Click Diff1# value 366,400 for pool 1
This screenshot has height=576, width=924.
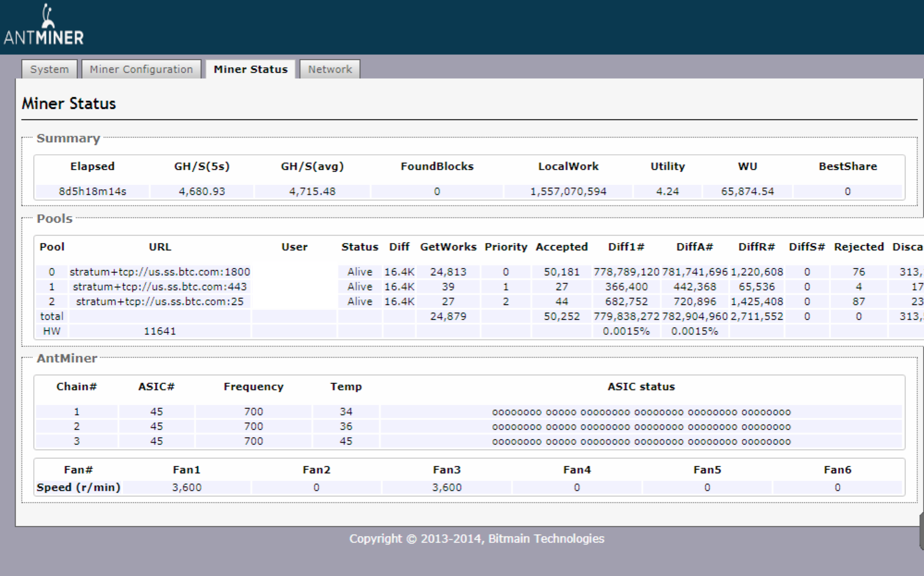click(626, 287)
